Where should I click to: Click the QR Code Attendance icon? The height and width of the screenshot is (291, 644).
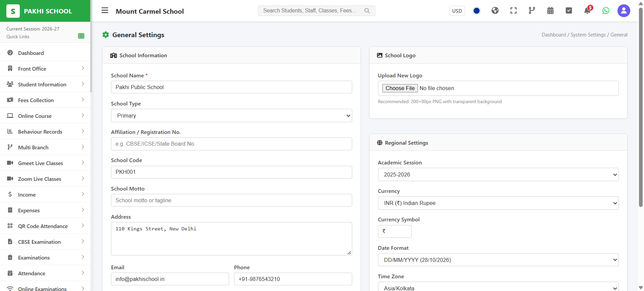coord(10,226)
